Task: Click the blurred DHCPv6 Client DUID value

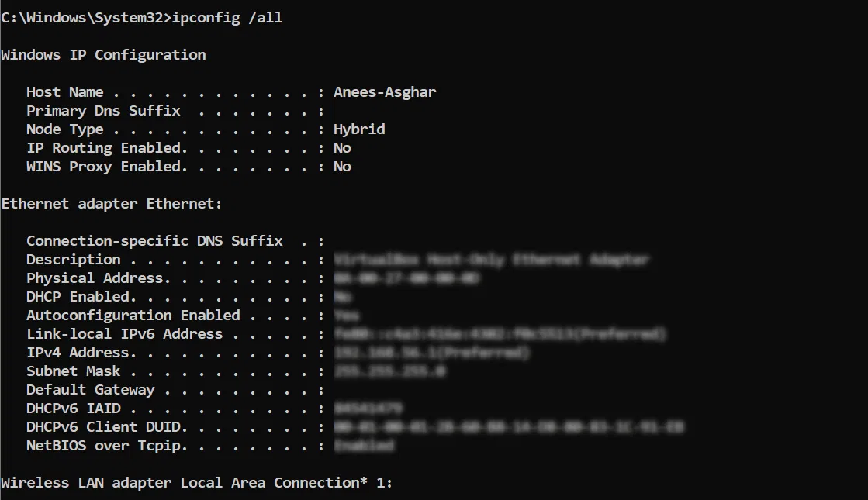Action: 509,427
